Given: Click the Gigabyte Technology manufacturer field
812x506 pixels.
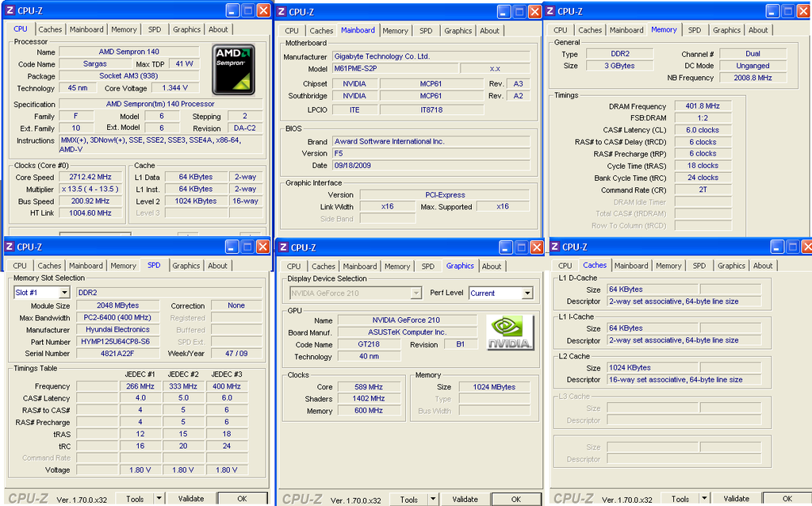Looking at the screenshot, I should pos(431,56).
